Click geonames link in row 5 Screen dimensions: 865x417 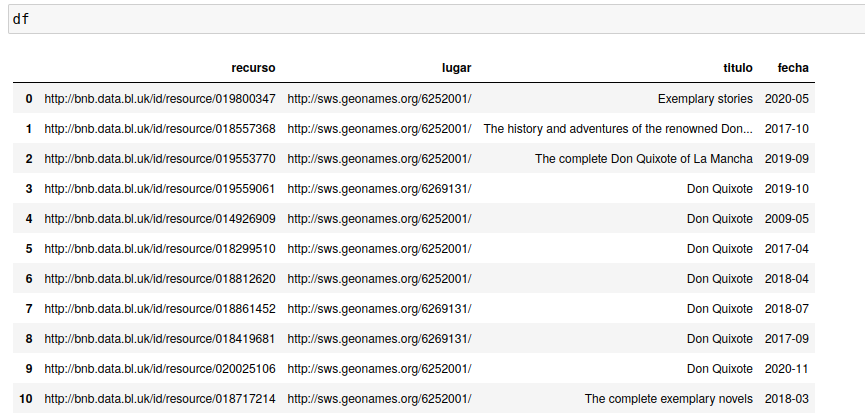379,249
